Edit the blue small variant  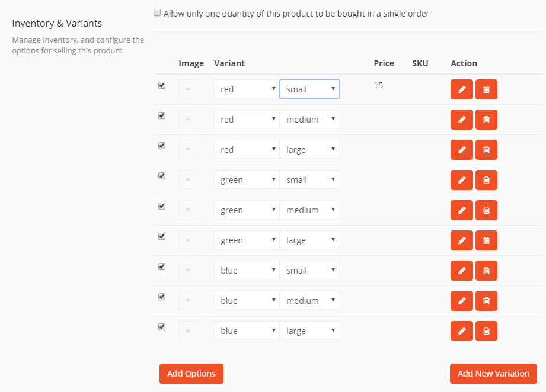point(462,271)
